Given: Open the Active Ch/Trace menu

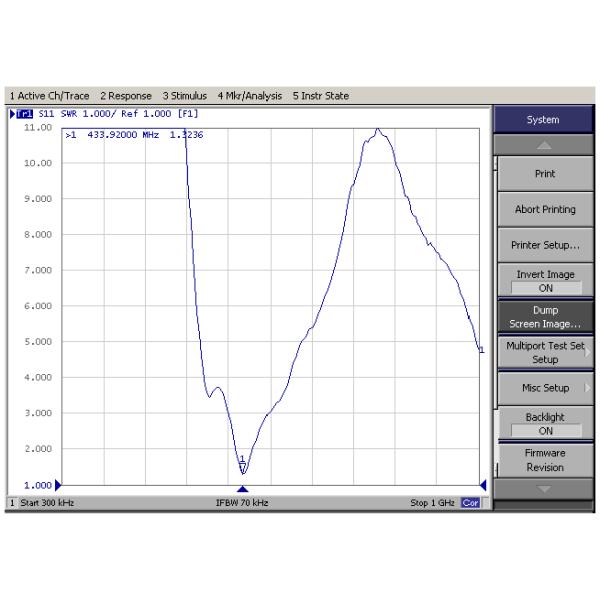Looking at the screenshot, I should coord(50,96).
